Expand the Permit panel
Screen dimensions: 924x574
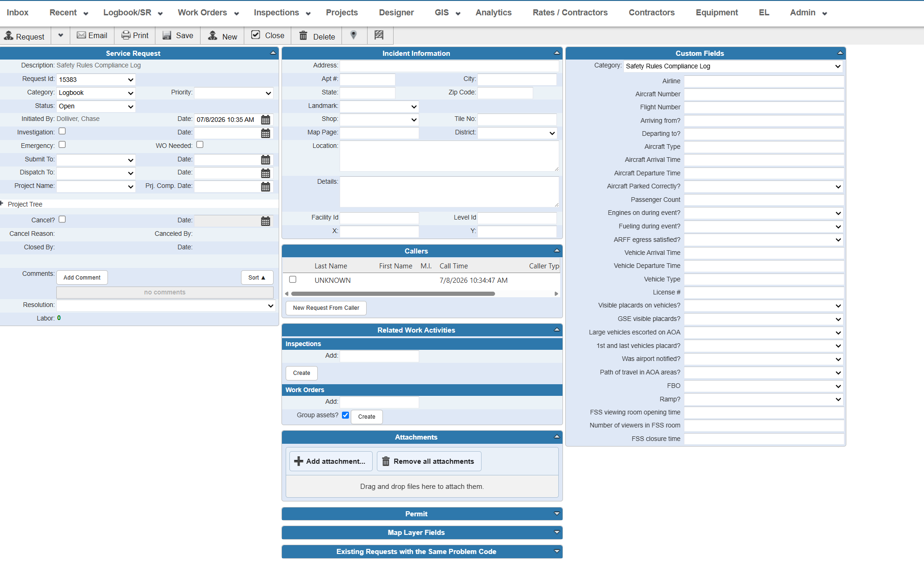pos(557,514)
